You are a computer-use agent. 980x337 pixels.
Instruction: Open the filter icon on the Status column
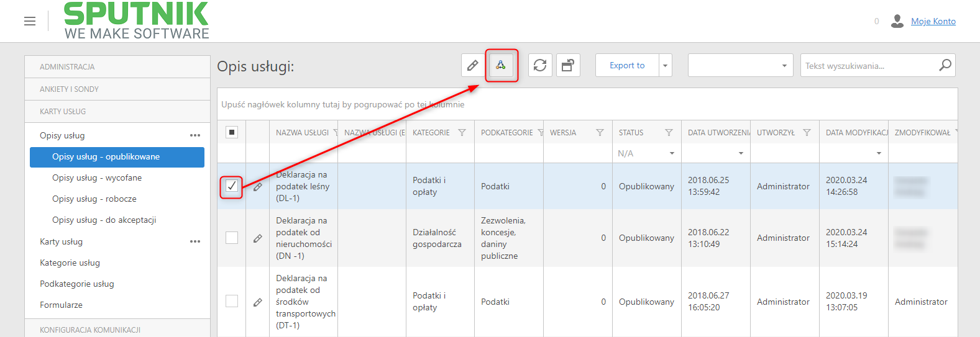(669, 132)
